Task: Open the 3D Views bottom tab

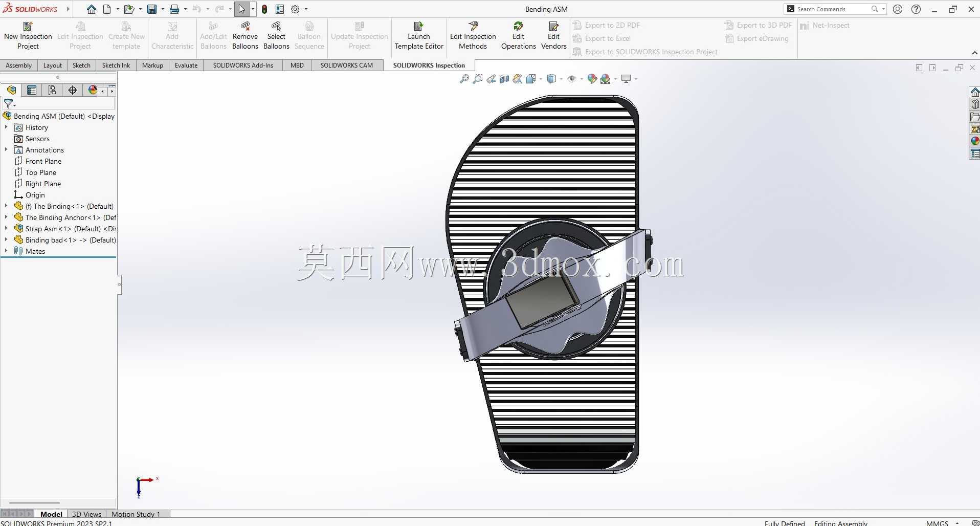Action: coord(86,514)
